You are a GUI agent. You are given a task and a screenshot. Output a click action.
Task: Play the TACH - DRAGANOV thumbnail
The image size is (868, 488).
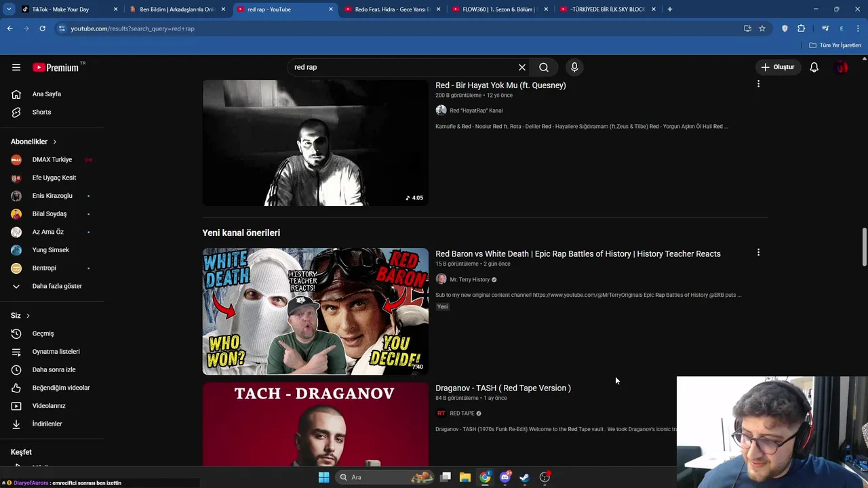(x=315, y=424)
